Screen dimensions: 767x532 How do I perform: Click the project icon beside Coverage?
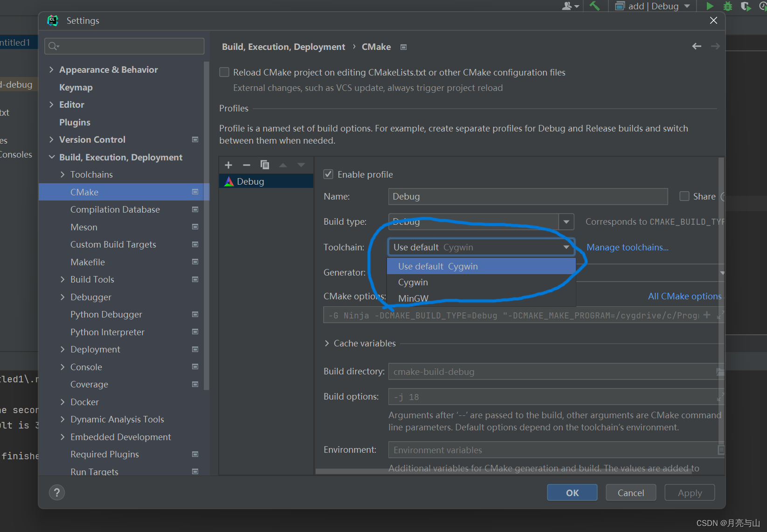click(x=195, y=384)
